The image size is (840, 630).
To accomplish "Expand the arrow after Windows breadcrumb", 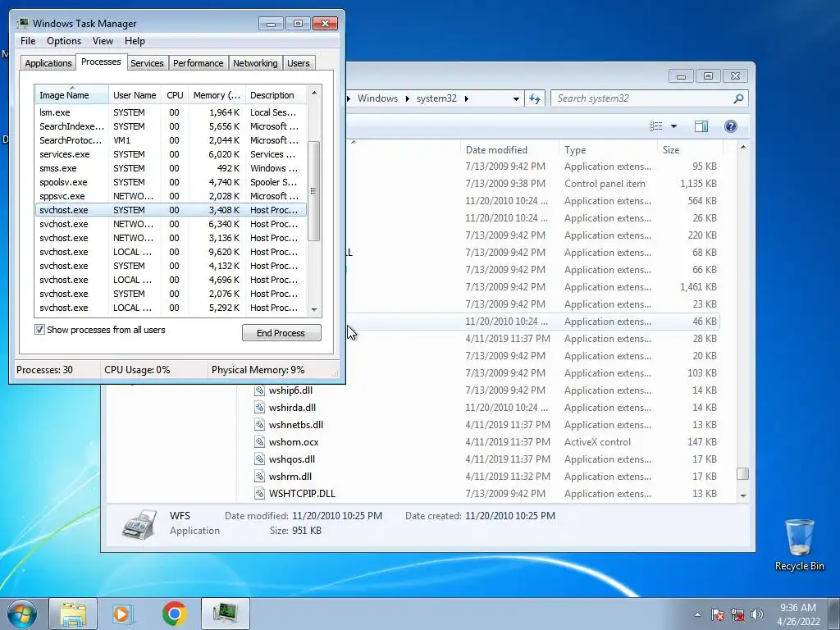I will pos(407,98).
